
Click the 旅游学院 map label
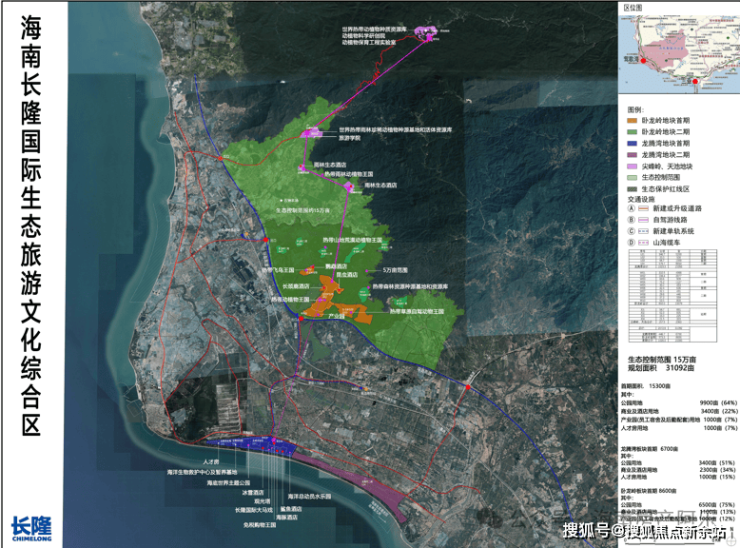click(349, 138)
